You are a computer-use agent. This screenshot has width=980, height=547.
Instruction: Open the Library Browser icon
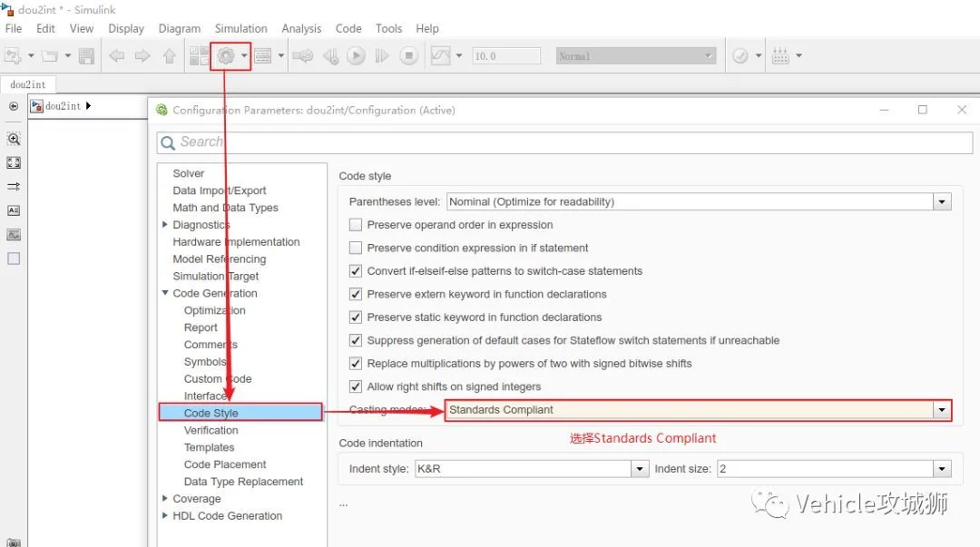tap(199, 56)
